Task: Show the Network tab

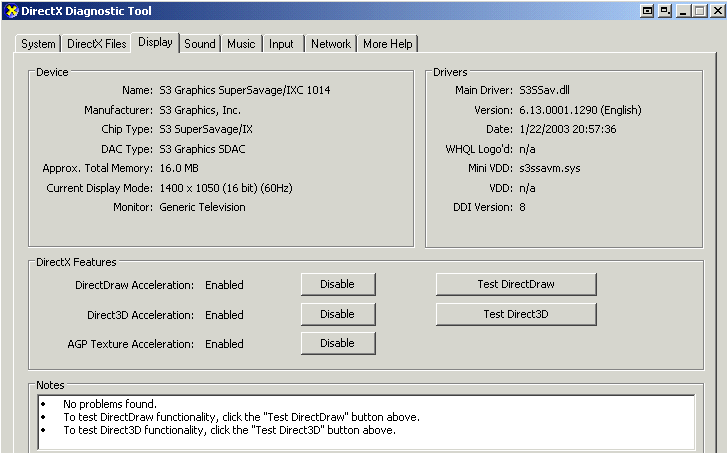Action: [x=330, y=44]
